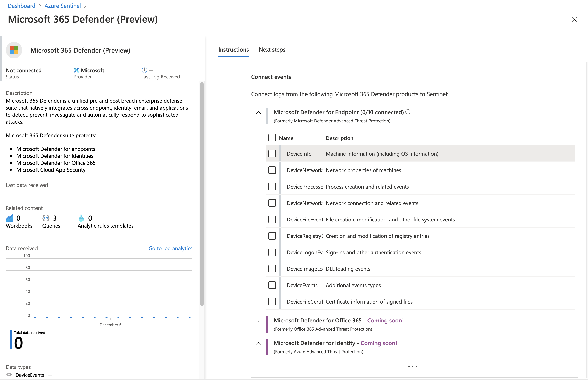Image resolution: width=588 pixels, height=380 pixels.
Task: Click the close X button top right
Action: (x=574, y=19)
